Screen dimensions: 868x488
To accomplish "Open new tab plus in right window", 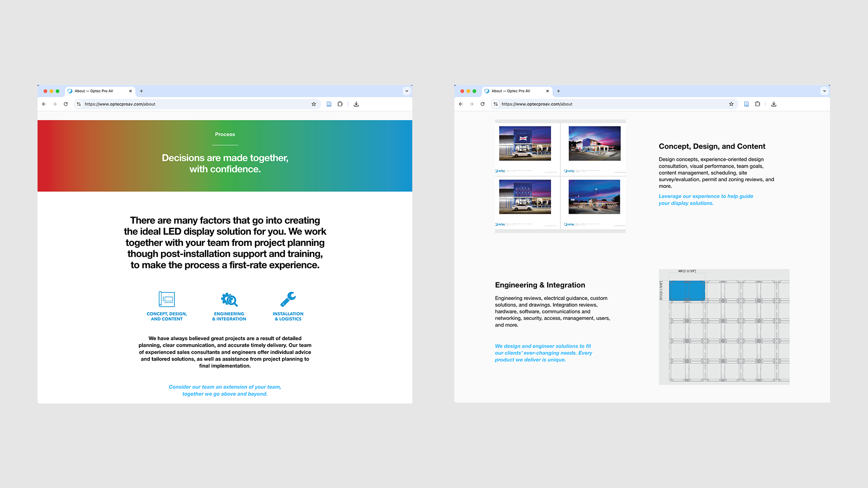I will (x=558, y=91).
